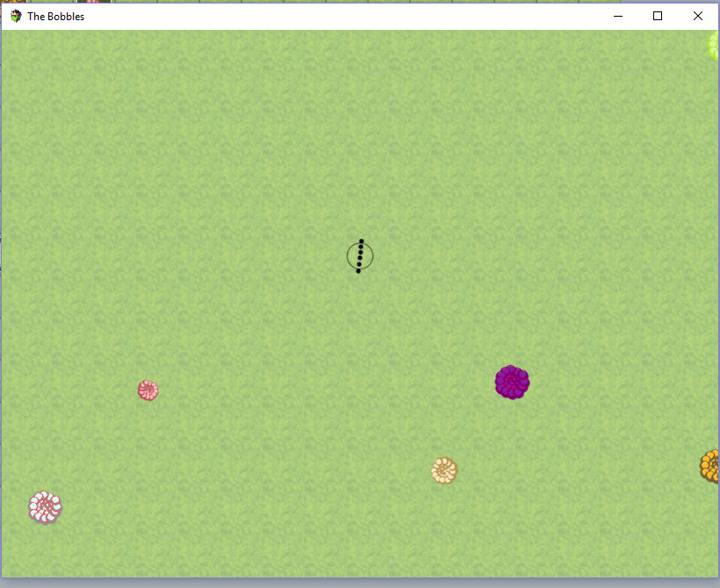Close The Bobbles window
The height and width of the screenshot is (588, 720).
click(x=698, y=16)
